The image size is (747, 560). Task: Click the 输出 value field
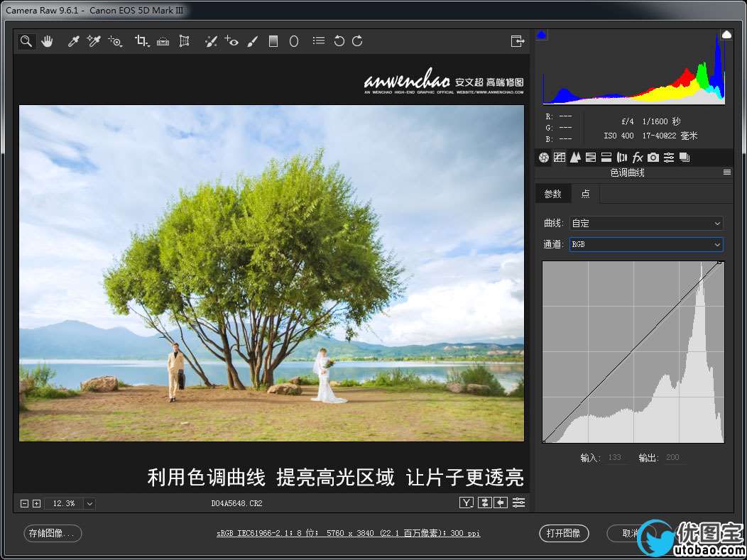[675, 457]
